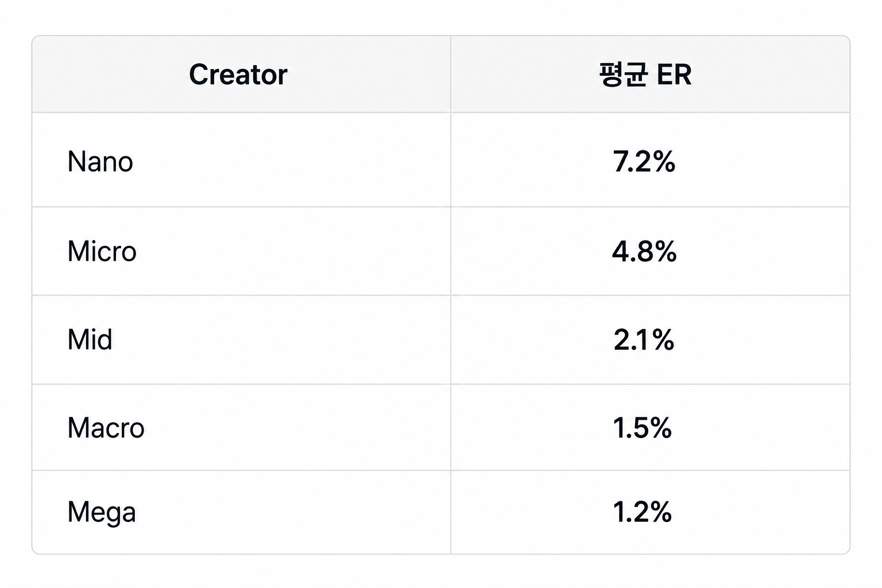Click the 1.2% cell value

click(x=642, y=512)
